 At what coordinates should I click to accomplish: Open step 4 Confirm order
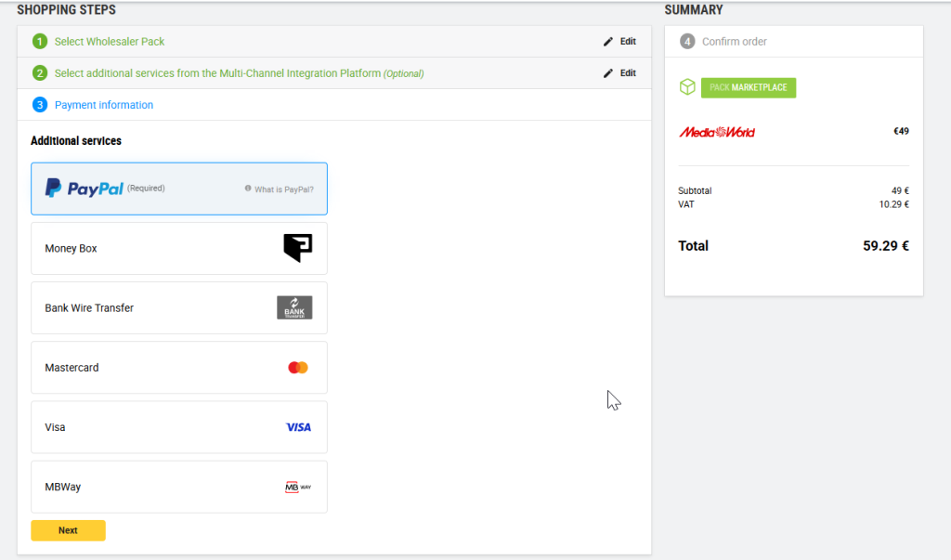[x=734, y=42]
